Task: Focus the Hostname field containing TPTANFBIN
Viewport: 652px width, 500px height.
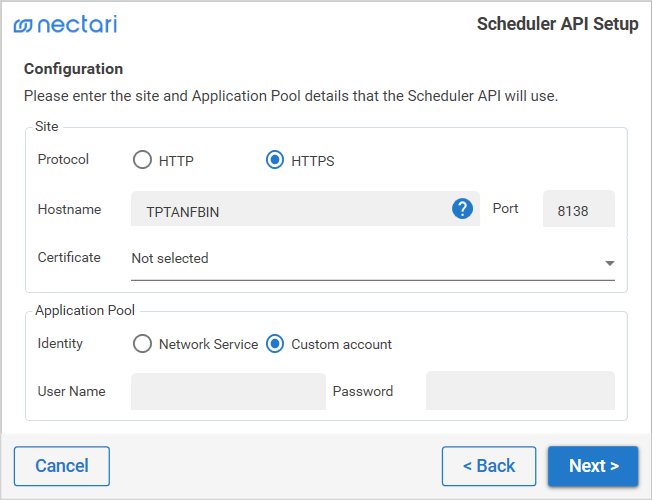Action: pos(290,209)
